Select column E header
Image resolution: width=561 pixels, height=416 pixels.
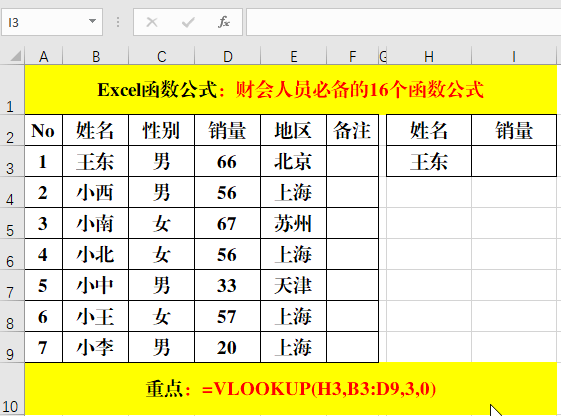293,56
